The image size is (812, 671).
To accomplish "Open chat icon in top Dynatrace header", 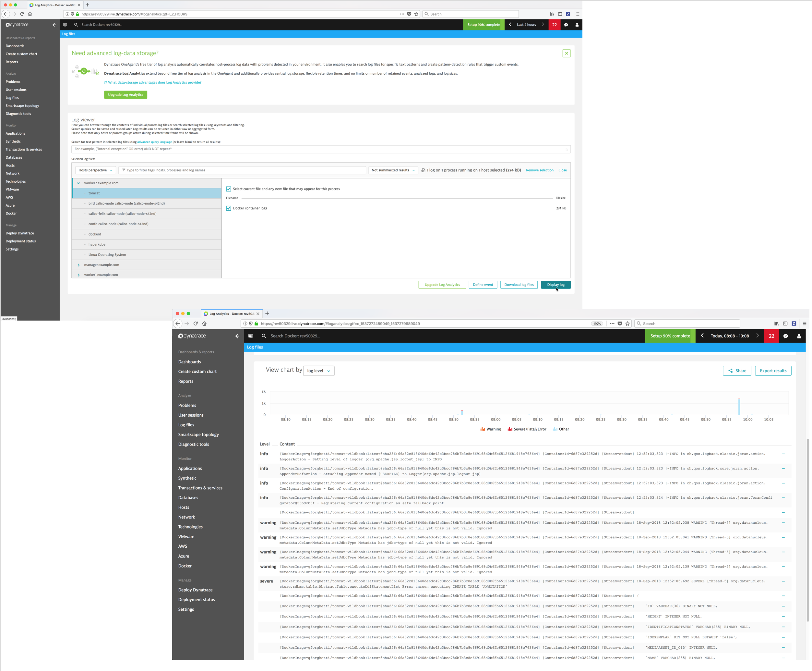I will click(x=566, y=25).
